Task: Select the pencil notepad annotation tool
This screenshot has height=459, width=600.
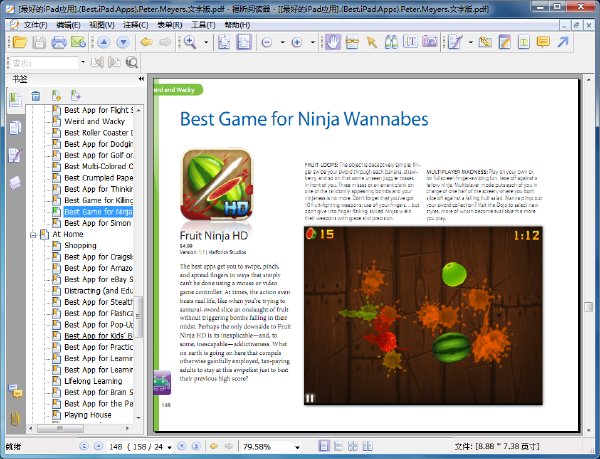Action: [x=504, y=42]
